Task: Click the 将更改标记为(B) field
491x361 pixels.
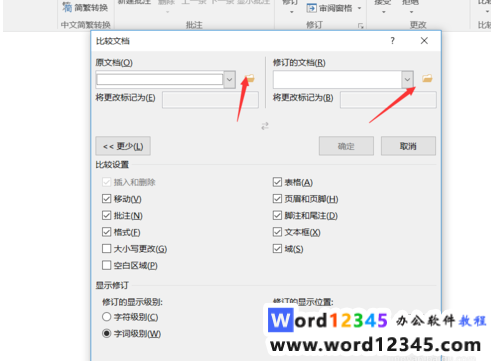Action: [x=388, y=100]
